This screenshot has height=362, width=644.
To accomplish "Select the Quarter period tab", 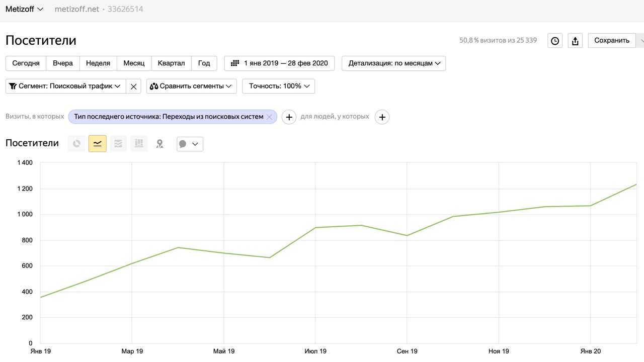I will tap(171, 63).
